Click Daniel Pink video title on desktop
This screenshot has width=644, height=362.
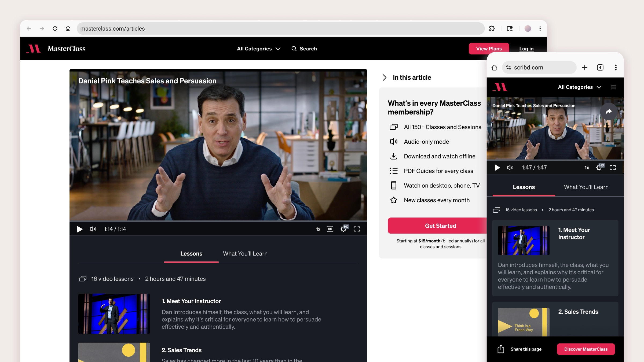(x=147, y=81)
